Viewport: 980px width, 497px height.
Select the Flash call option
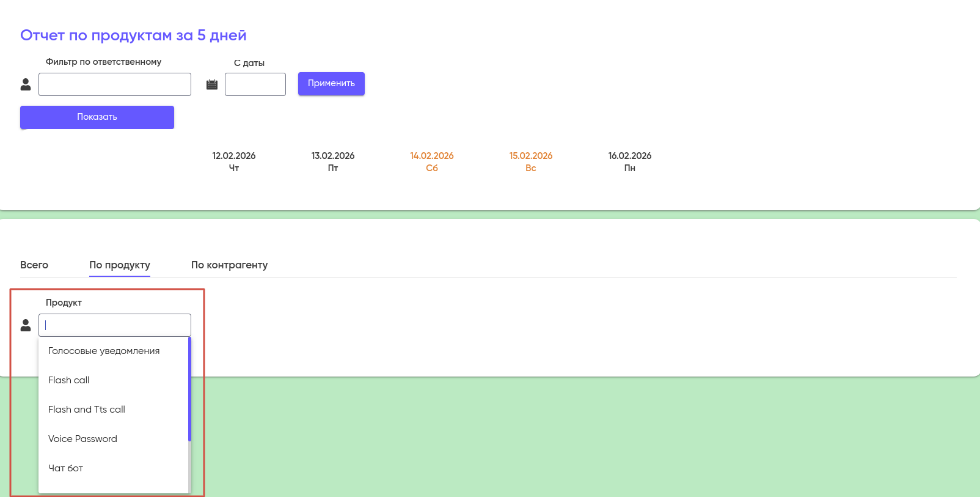pyautogui.click(x=69, y=380)
